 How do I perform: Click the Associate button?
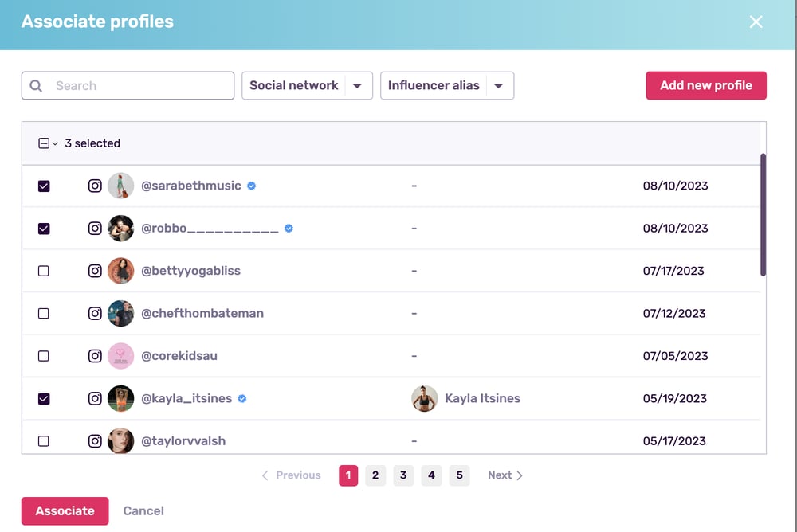(x=65, y=511)
